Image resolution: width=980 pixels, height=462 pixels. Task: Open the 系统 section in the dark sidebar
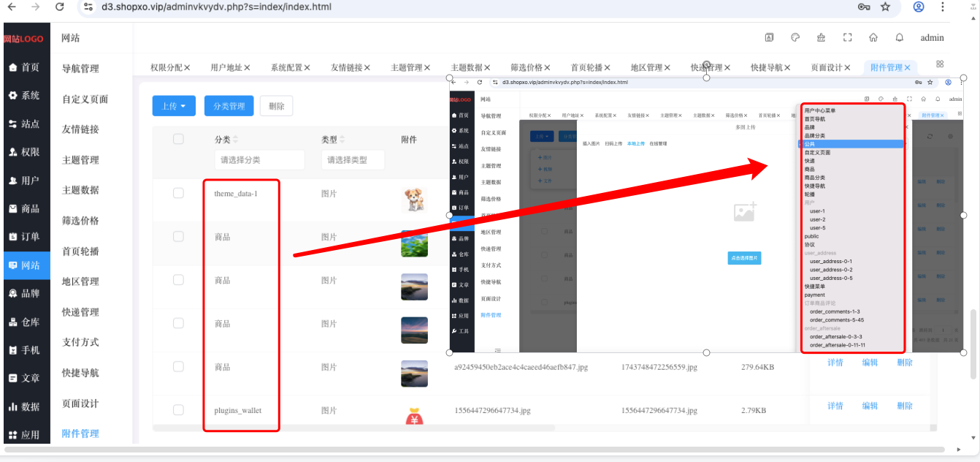(25, 96)
